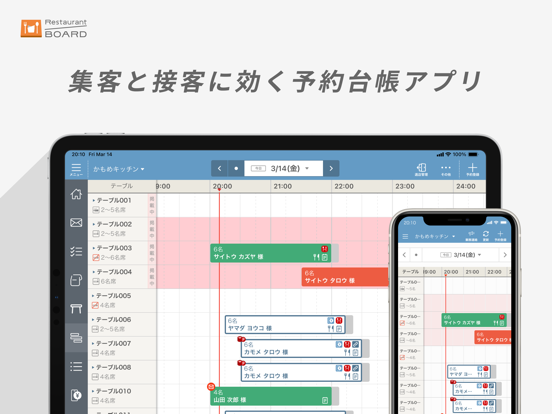The height and width of the screenshot is (414, 552).
Task: Select the テーブル008 row label
Action: pos(113,368)
